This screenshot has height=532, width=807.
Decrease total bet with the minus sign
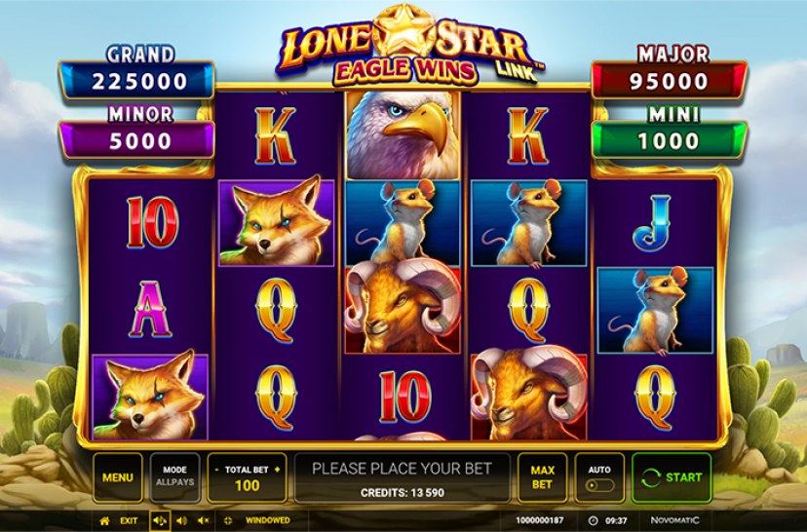[x=216, y=470]
